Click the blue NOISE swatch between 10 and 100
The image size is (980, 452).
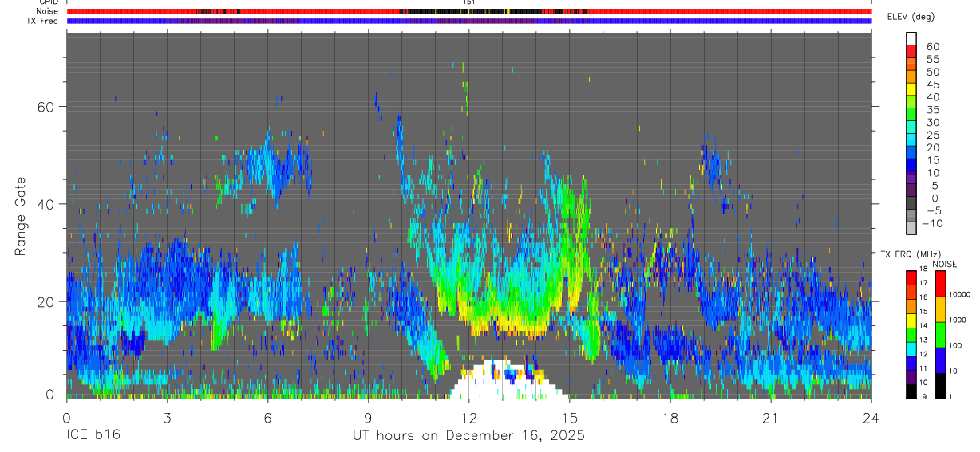point(941,360)
